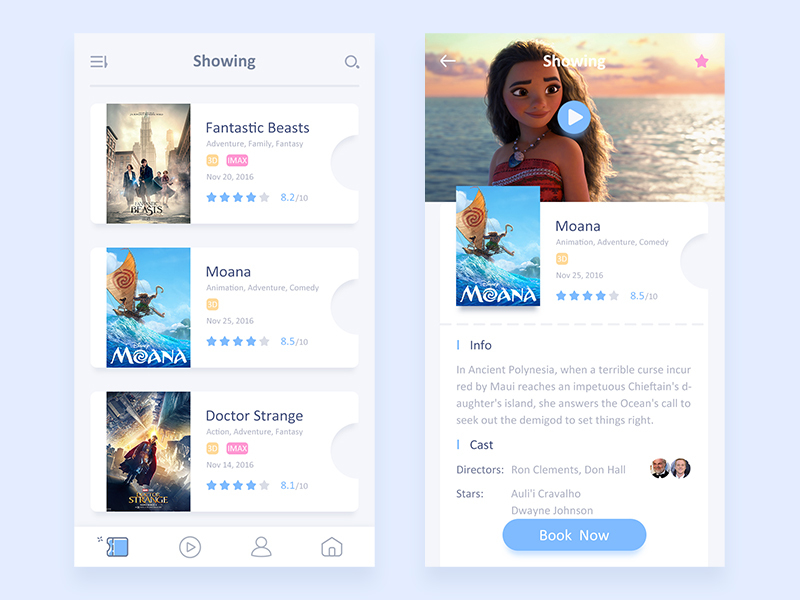Click the star rating on the Moana list card
The image size is (800, 600).
click(x=238, y=341)
